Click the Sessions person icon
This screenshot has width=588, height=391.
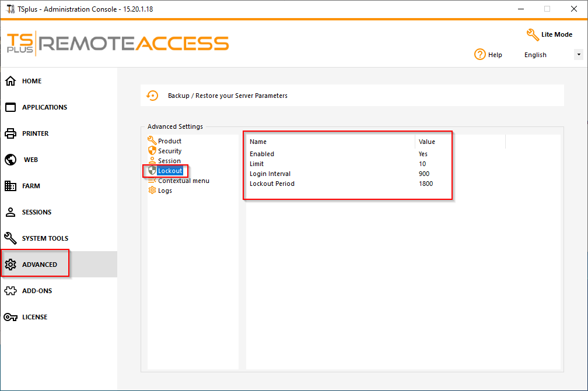pyautogui.click(x=10, y=212)
